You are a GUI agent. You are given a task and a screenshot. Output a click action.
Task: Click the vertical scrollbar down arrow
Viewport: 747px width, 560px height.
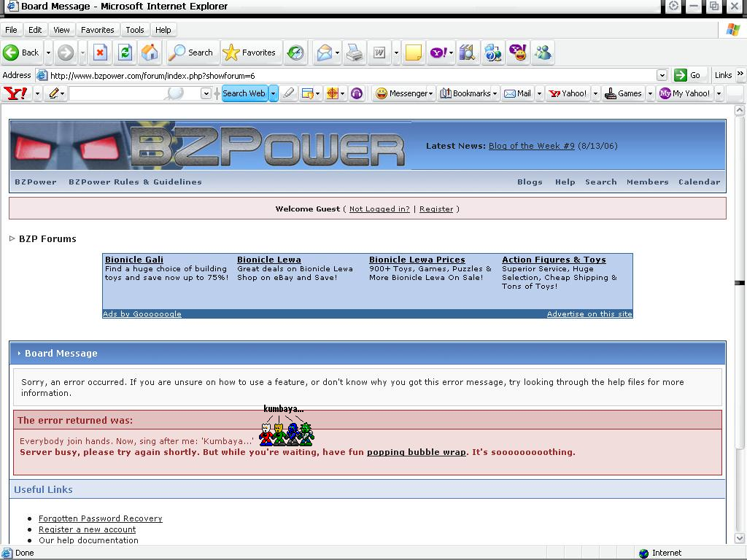(740, 538)
